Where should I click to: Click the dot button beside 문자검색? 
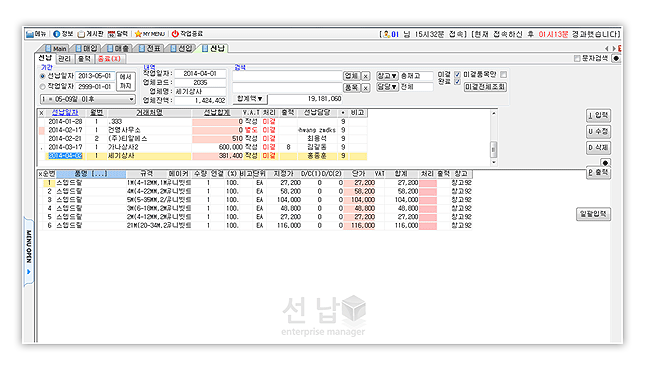click(x=616, y=58)
